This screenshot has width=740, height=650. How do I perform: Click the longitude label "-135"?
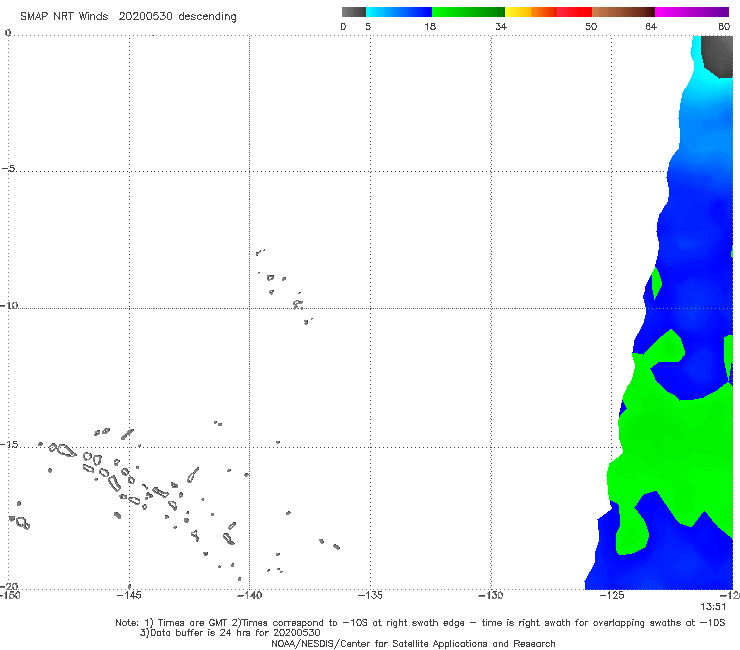pyautogui.click(x=370, y=595)
